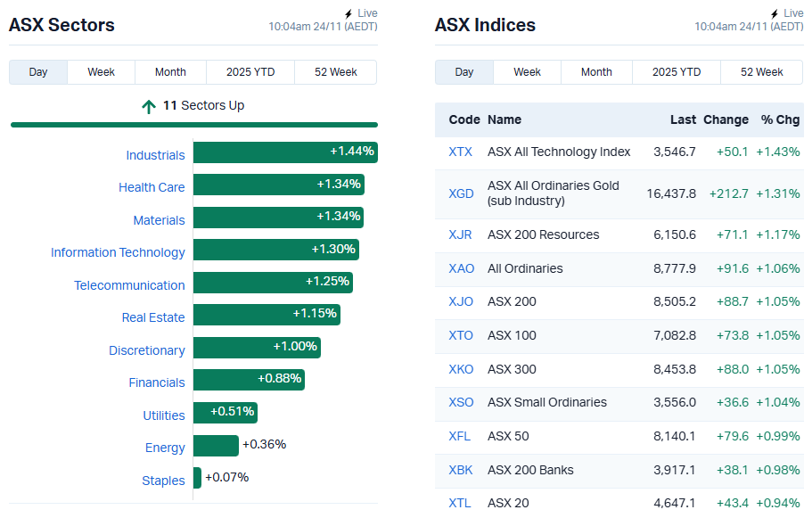Viewport: 812px width, 518px height.
Task: Click the Health Care +1.34% bar
Action: pos(279,185)
